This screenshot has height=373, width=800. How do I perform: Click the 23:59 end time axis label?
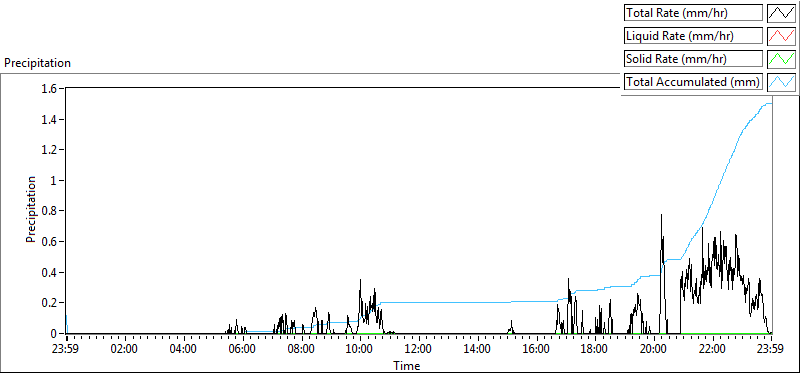(771, 350)
